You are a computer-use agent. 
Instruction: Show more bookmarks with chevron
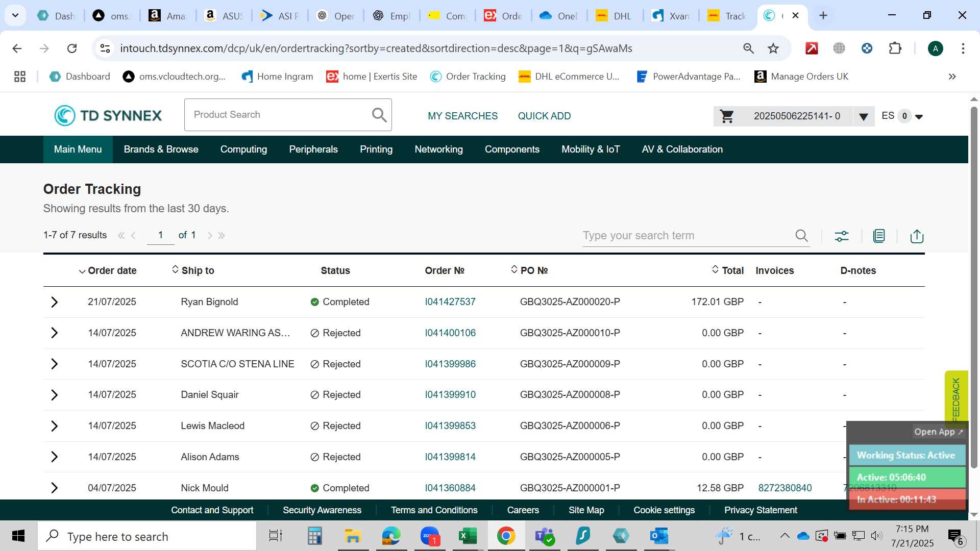952,77
